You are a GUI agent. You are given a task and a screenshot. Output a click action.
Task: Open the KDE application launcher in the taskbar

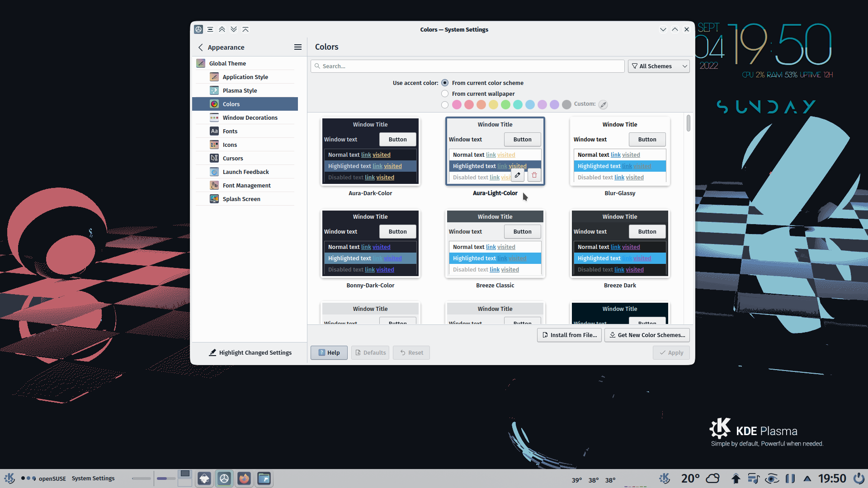coord(9,478)
